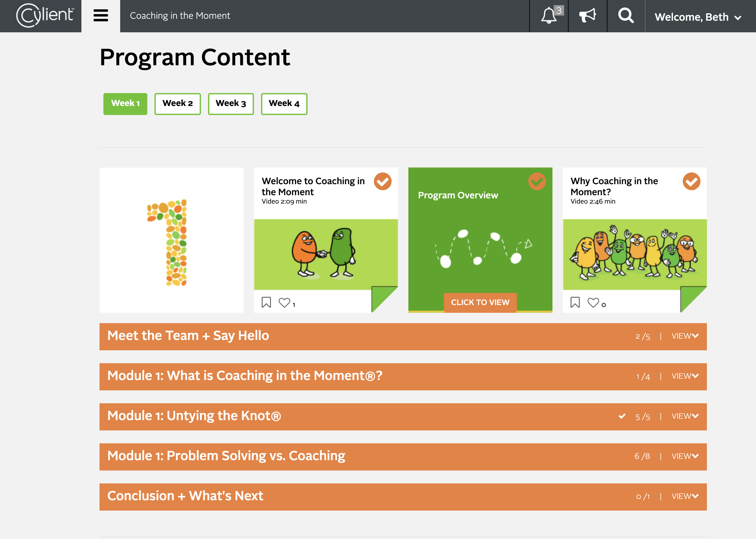The width and height of the screenshot is (756, 539).
Task: Open the Welcome, Beth user dropdown
Action: tap(698, 17)
